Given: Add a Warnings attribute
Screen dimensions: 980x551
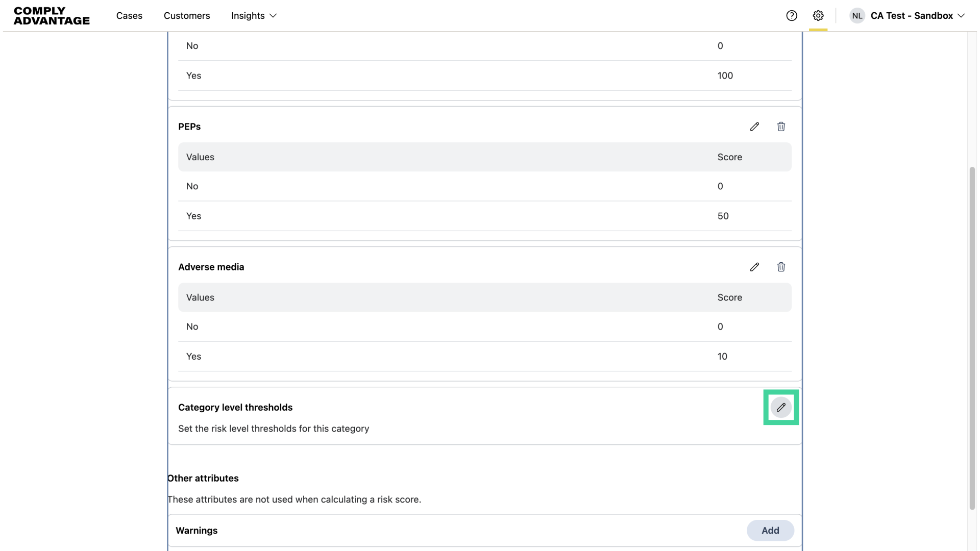Looking at the screenshot, I should click(x=770, y=530).
